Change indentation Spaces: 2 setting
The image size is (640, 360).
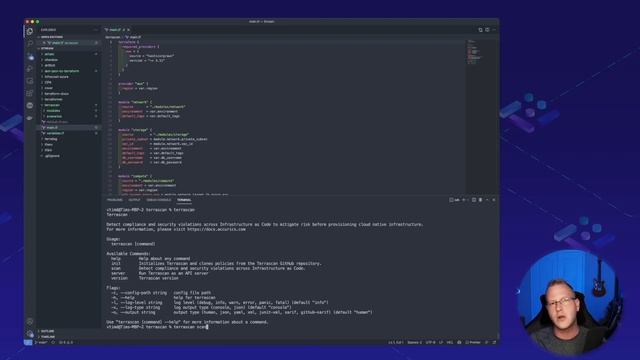(414, 342)
